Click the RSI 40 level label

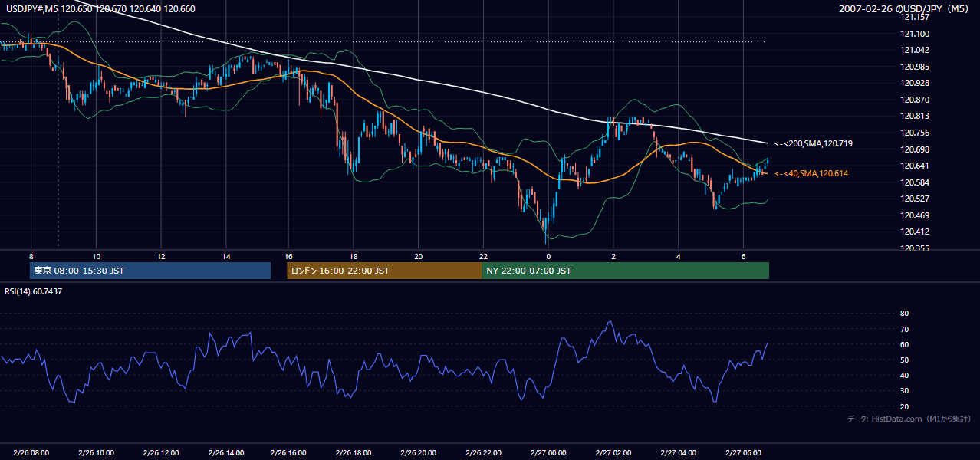tap(904, 375)
